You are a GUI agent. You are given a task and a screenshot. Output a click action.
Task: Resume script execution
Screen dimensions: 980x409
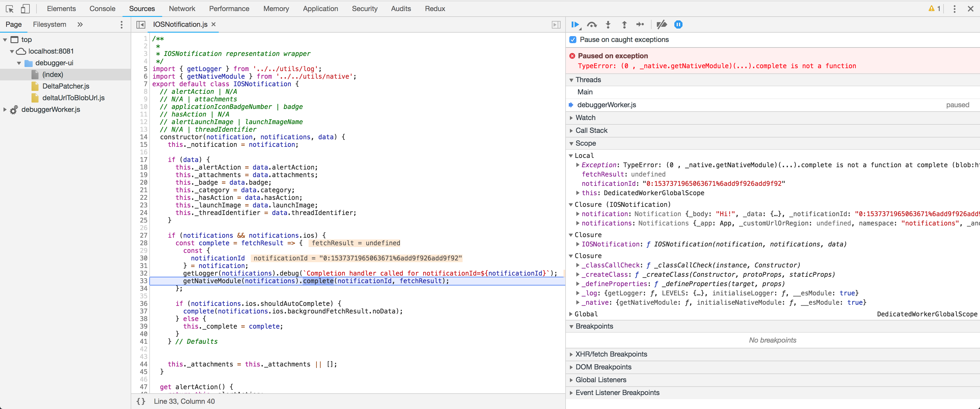pos(575,25)
